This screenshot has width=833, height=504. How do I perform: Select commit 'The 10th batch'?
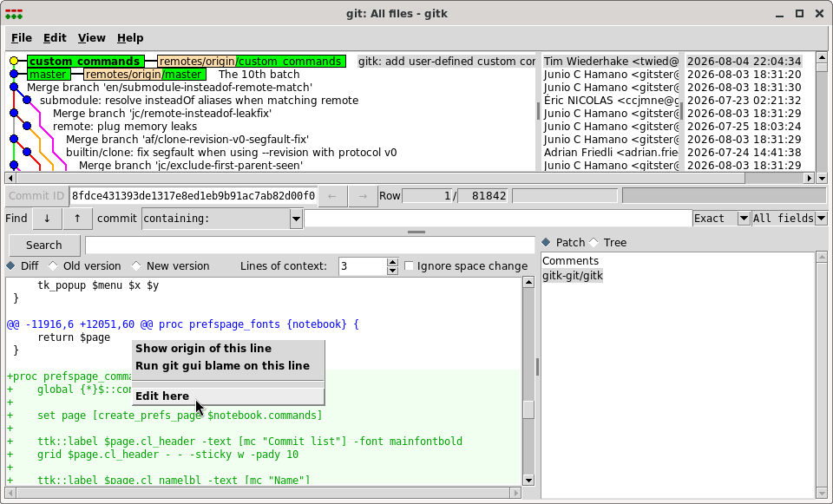point(259,75)
